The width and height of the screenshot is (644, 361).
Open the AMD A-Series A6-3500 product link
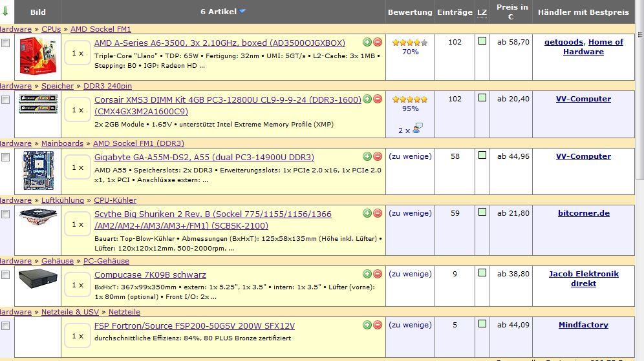click(x=220, y=43)
